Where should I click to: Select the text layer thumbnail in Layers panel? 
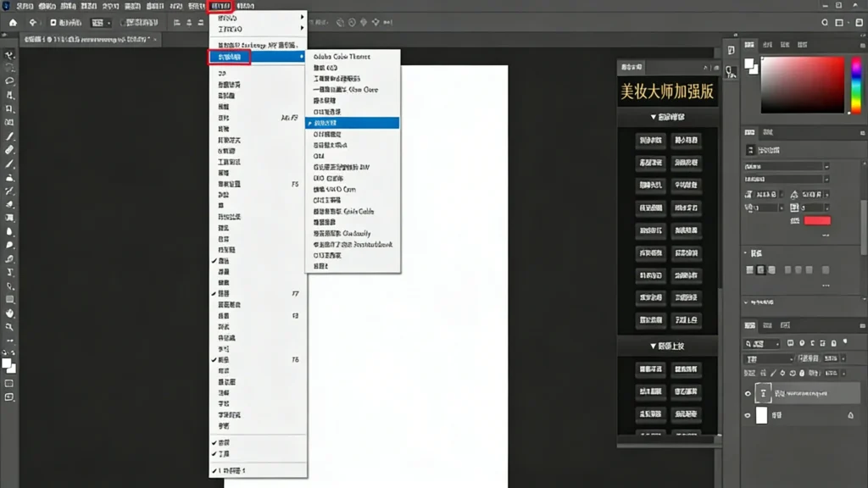pyautogui.click(x=764, y=393)
